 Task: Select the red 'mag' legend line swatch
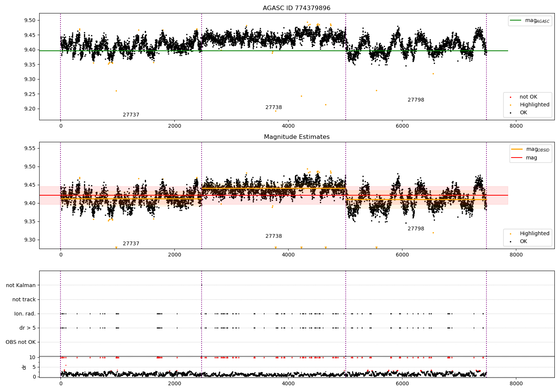click(x=517, y=158)
